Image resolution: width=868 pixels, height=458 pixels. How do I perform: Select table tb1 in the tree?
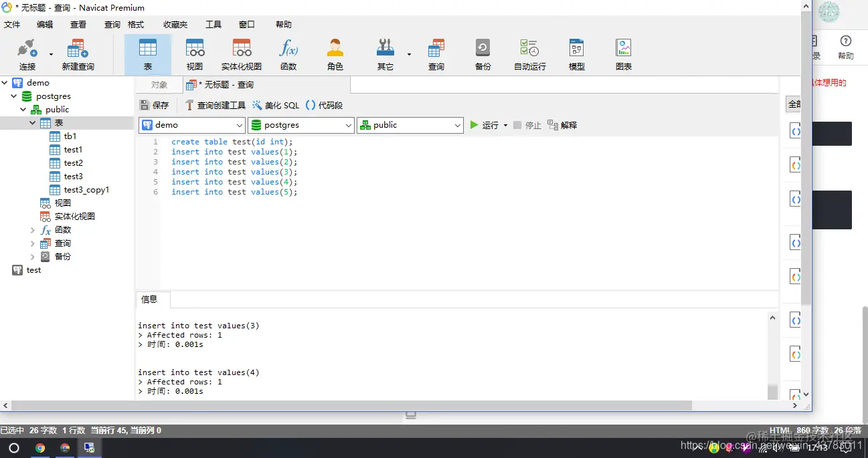[70, 136]
